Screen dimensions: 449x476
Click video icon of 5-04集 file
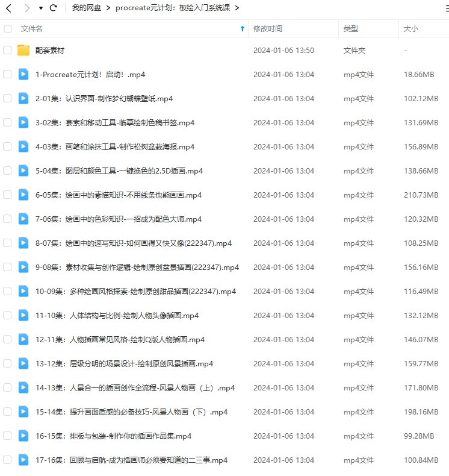pyautogui.click(x=23, y=171)
